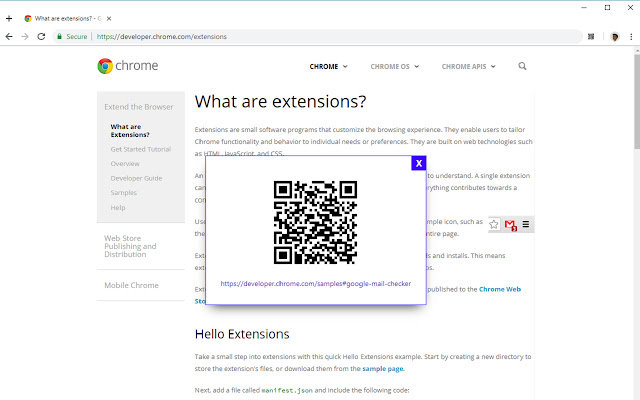The width and height of the screenshot is (640, 400).
Task: Click the green Secure padlock icon
Action: click(60, 36)
